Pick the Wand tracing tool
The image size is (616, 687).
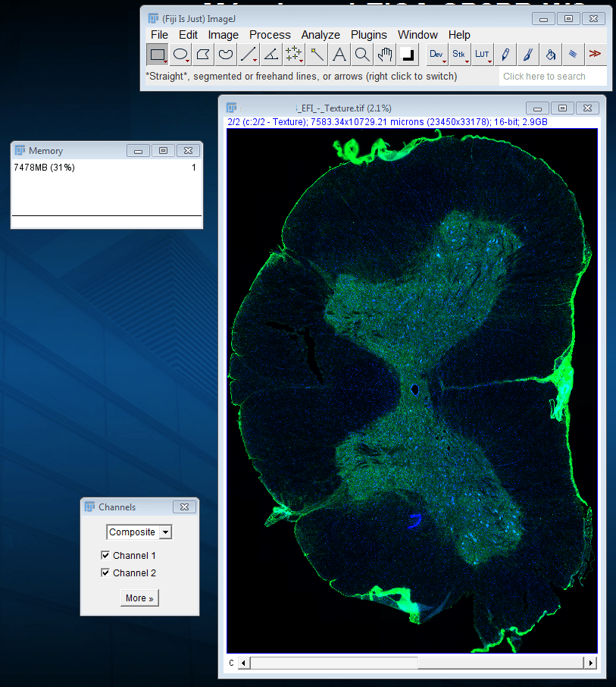316,55
